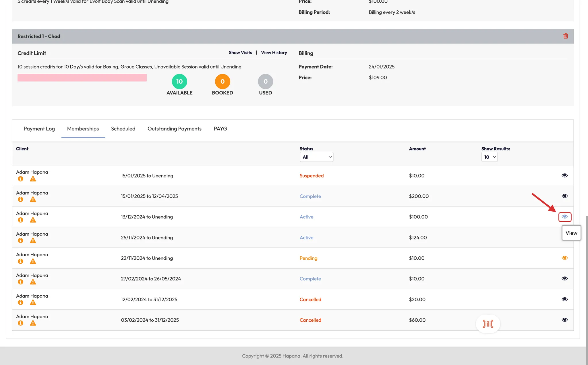Click info icon on the Suspended membership row
This screenshot has height=365, width=588.
pos(20,179)
